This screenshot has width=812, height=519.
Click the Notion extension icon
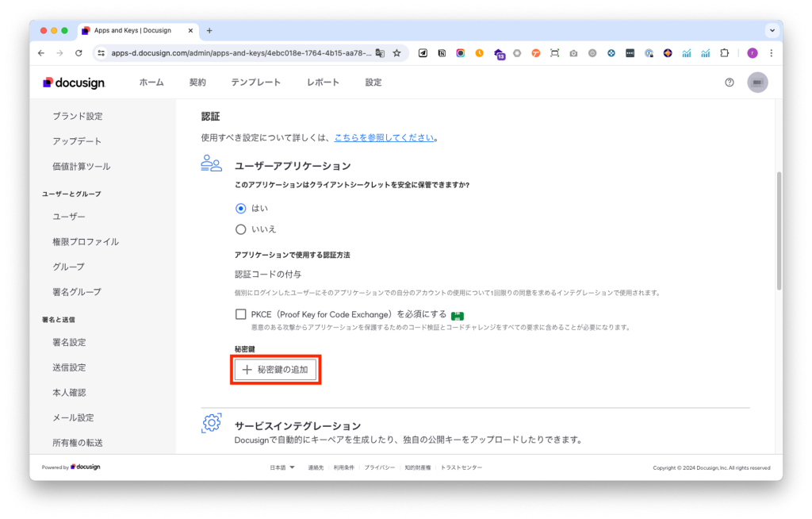tap(442, 53)
